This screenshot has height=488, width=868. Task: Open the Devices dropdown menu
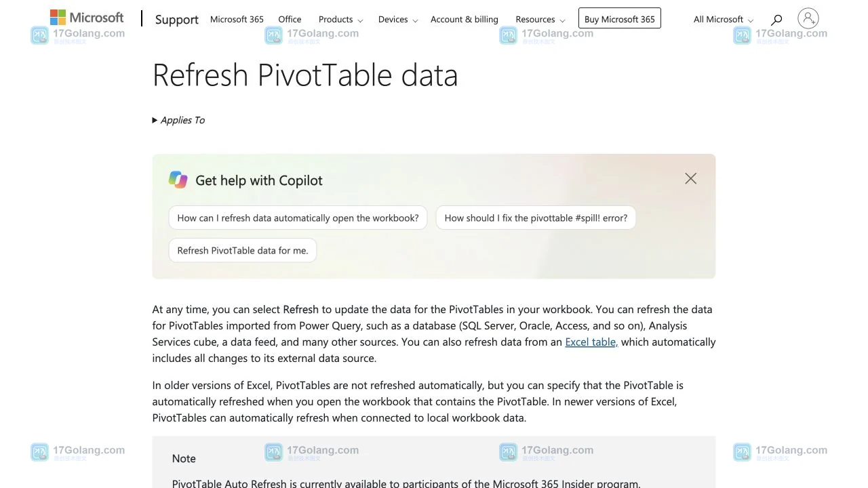pos(397,19)
